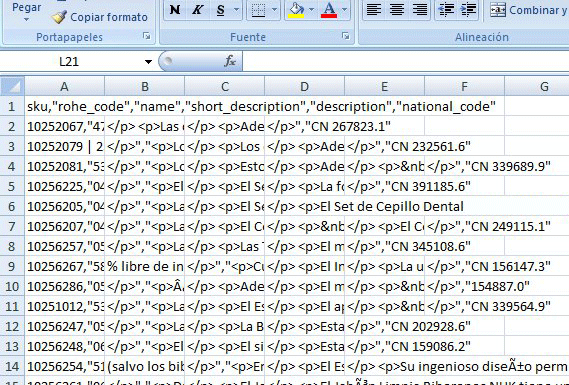569x385 pixels.
Task: Select cell starting 10252081
Action: click(65, 166)
